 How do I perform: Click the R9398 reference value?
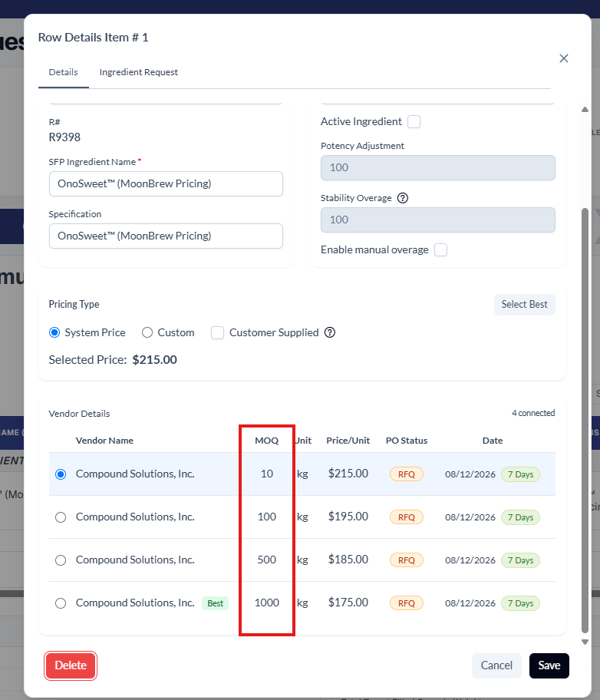coord(64,137)
